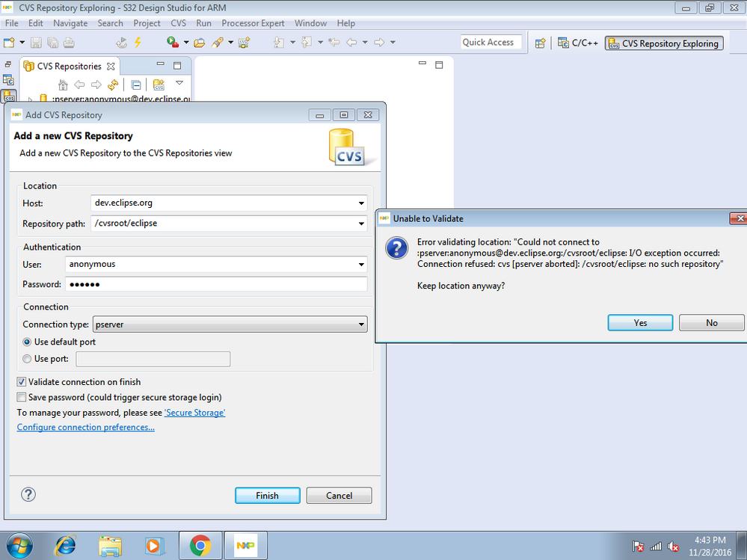This screenshot has height=560, width=747.
Task: Open Internet Explorer from the taskbar
Action: click(x=66, y=545)
